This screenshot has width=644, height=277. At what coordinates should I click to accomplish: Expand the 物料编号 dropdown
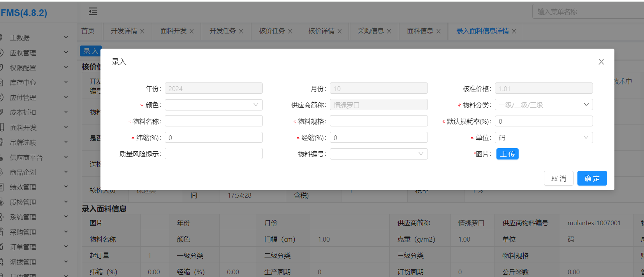(x=378, y=154)
